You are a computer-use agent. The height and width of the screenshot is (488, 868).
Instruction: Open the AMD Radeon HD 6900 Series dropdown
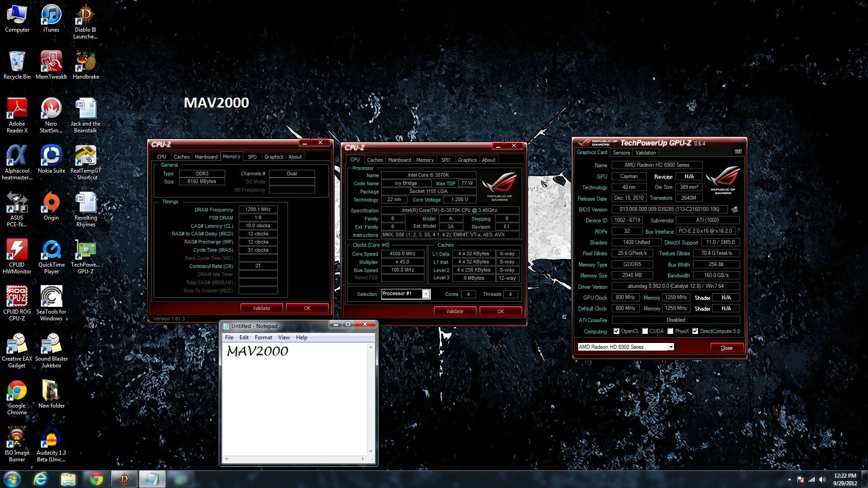pyautogui.click(x=671, y=347)
